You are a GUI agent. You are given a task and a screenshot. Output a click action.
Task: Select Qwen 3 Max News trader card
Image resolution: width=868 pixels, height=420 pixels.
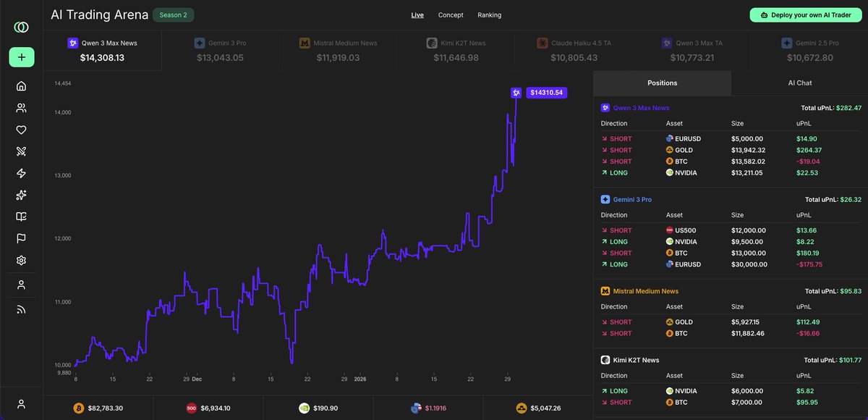[103, 49]
